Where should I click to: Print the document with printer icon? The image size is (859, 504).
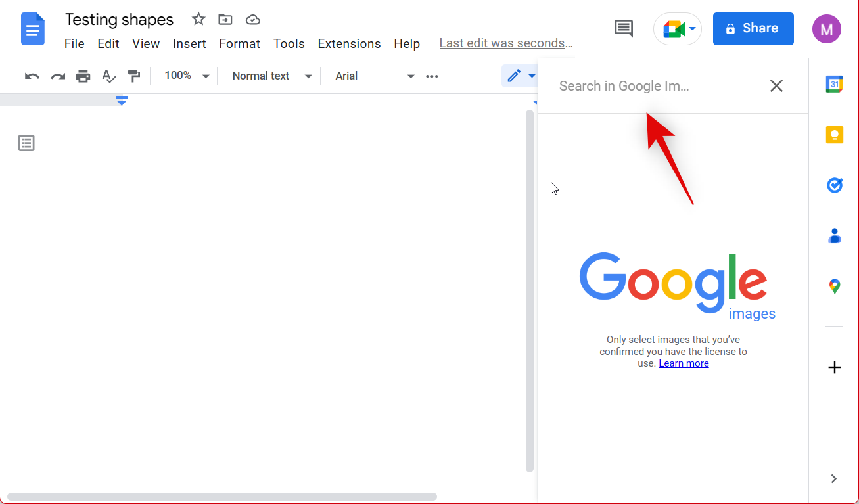click(83, 76)
